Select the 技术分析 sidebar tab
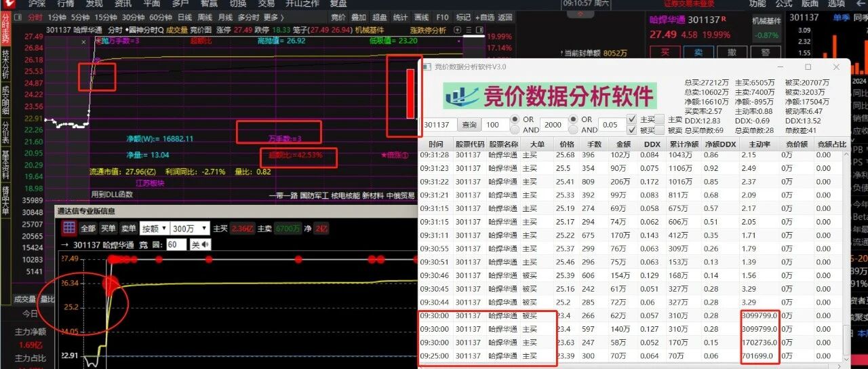 [x=5, y=64]
